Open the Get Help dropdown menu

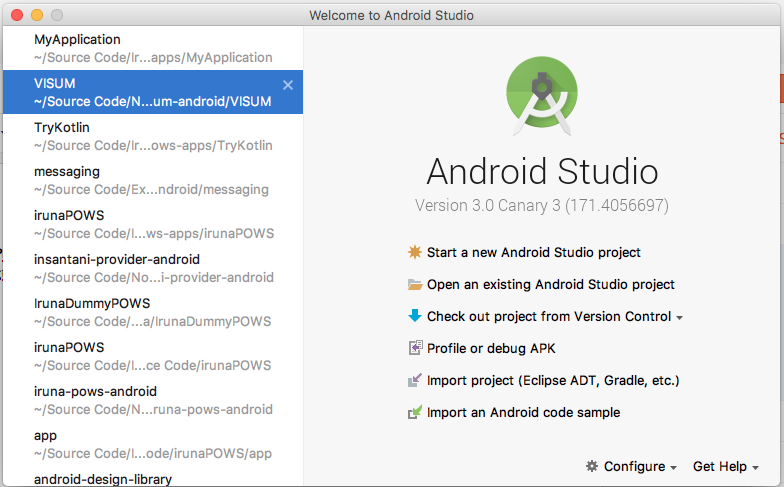tap(725, 466)
